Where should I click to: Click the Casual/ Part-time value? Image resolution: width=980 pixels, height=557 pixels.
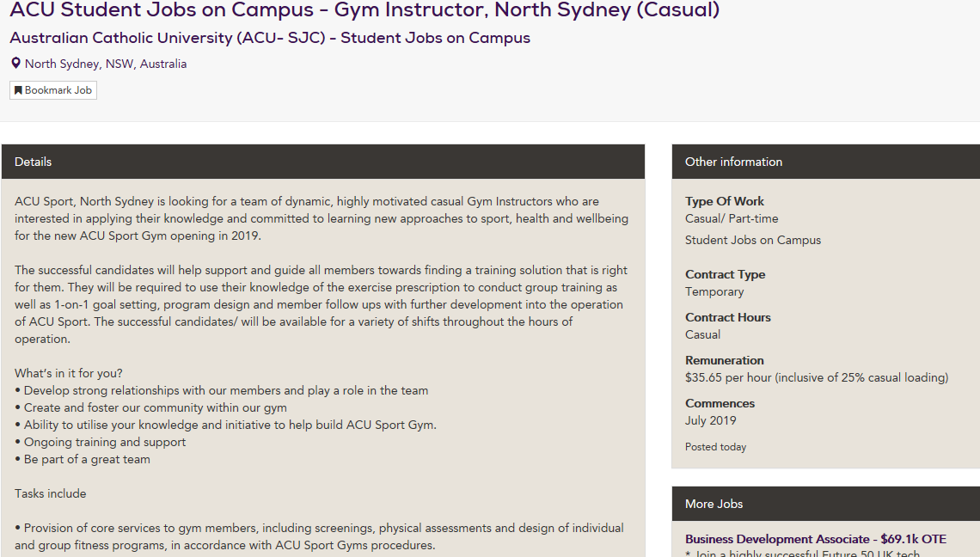coord(732,219)
